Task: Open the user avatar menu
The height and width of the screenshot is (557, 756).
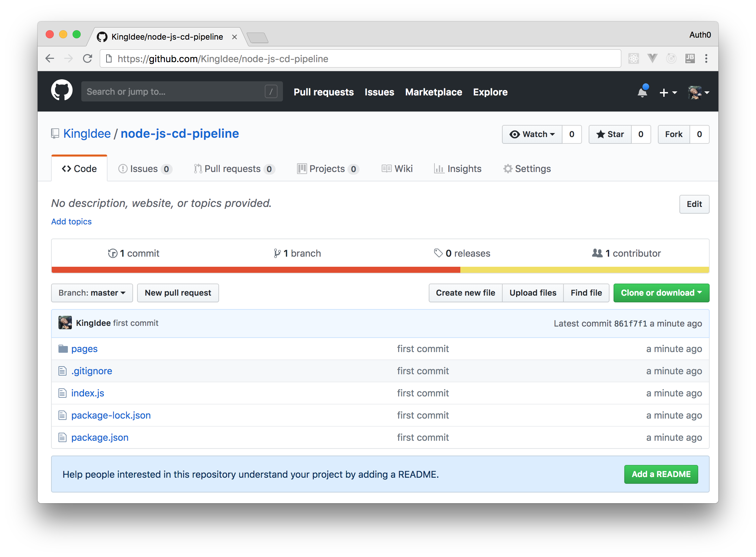Action: [x=698, y=92]
